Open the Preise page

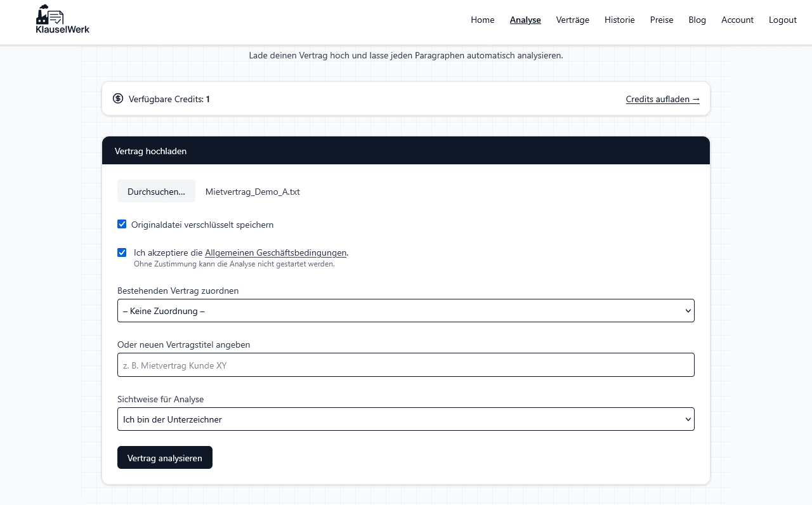(662, 20)
